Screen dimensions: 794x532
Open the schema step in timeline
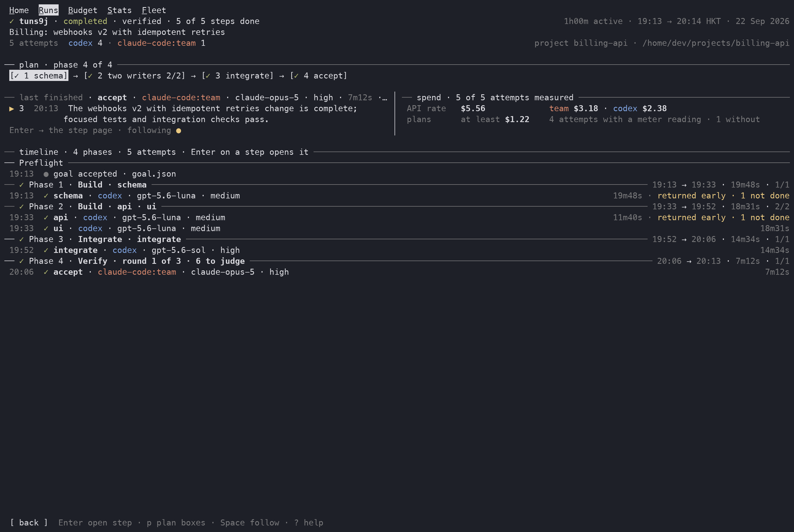click(399, 195)
